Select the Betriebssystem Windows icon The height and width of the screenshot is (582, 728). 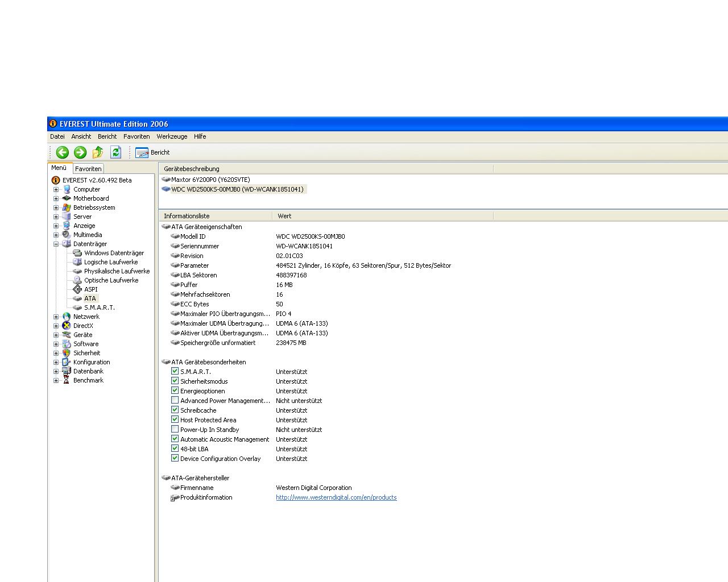coord(67,207)
